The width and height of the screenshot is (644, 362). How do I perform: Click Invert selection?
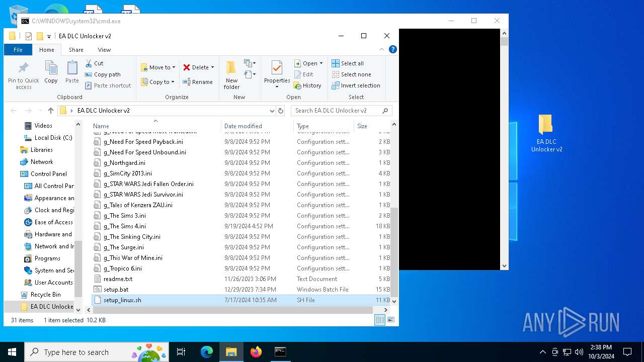356,85
